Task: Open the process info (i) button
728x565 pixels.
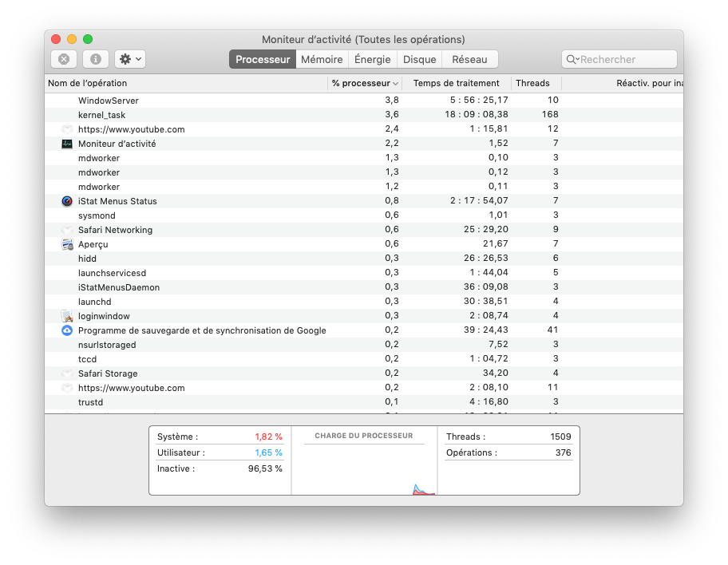Action: point(96,59)
